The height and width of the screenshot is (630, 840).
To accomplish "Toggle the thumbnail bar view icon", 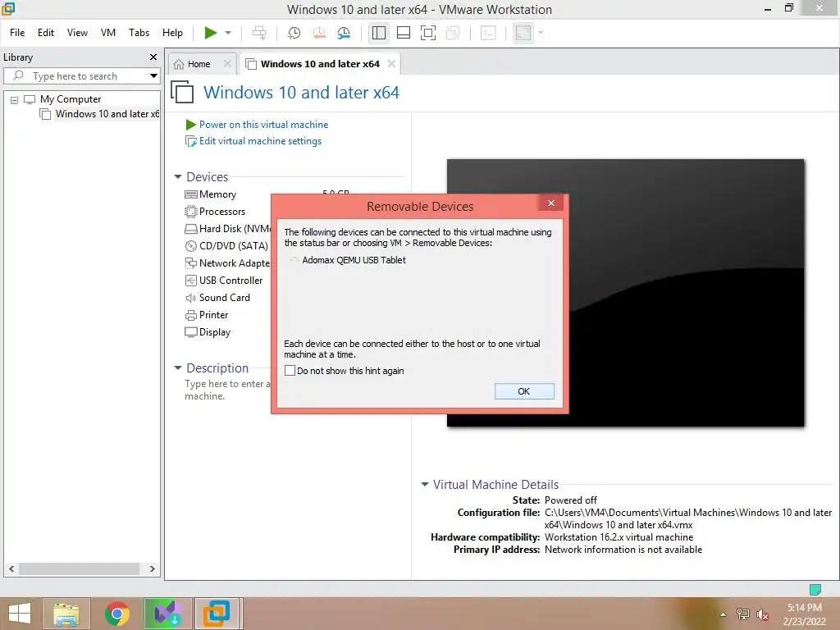I will pyautogui.click(x=404, y=33).
